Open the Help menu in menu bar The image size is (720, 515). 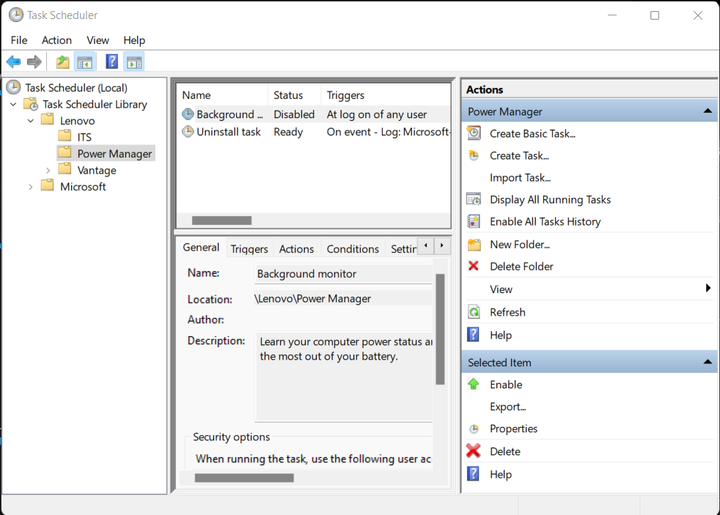click(x=134, y=40)
